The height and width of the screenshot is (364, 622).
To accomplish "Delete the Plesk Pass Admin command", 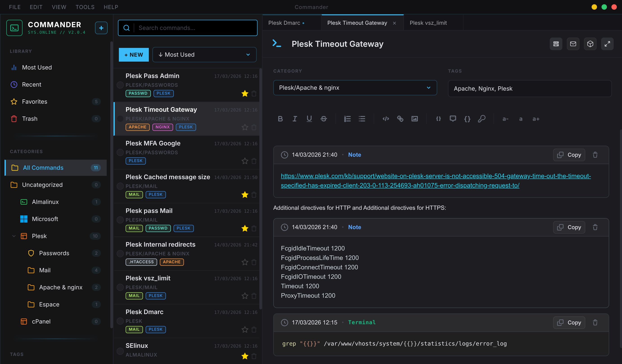I will click(x=254, y=94).
